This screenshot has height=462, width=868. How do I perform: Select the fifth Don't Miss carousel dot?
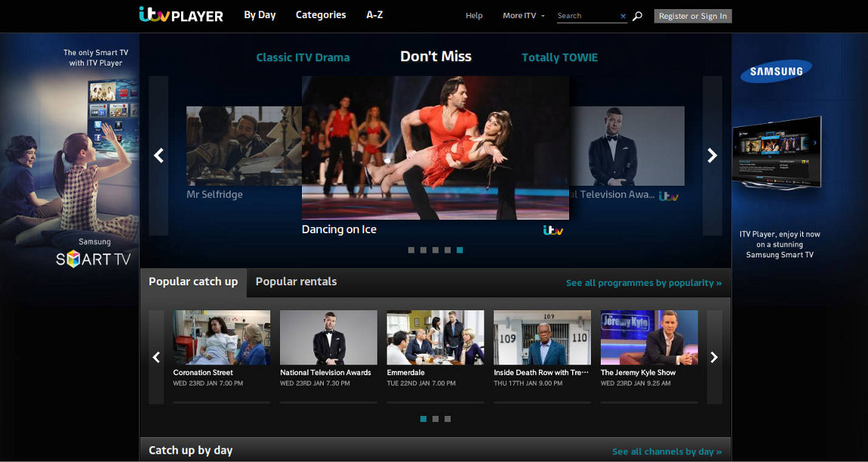click(460, 250)
